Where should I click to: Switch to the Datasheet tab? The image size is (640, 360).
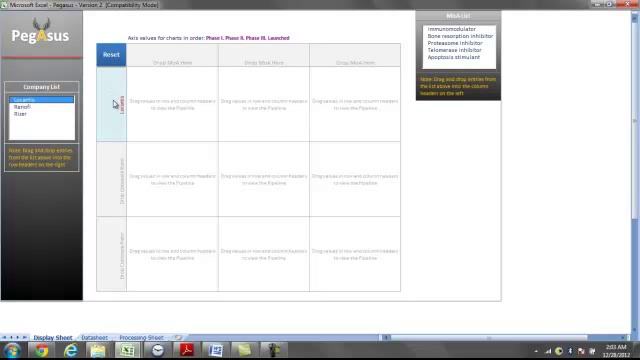(94, 338)
